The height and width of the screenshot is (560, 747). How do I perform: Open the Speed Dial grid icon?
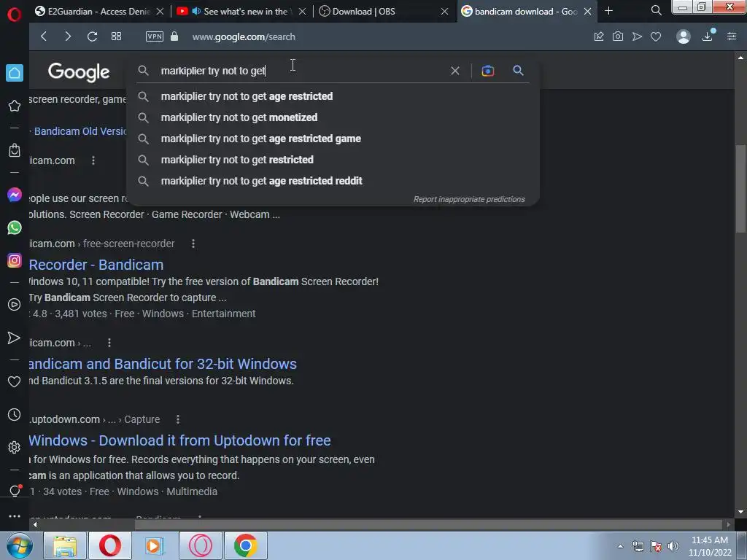coord(116,36)
